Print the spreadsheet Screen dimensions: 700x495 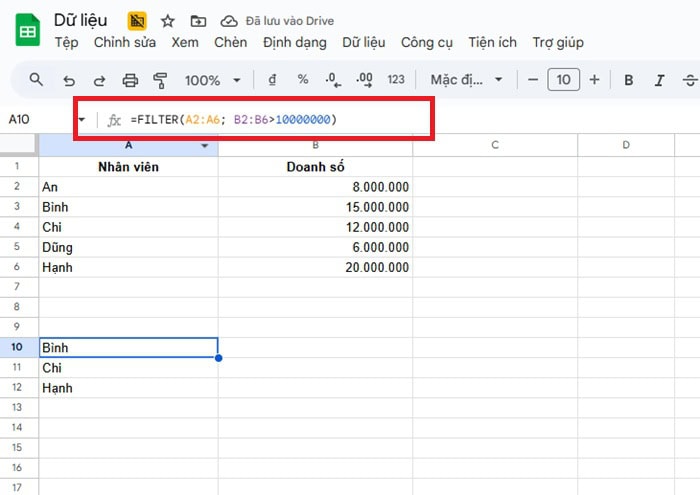(130, 80)
